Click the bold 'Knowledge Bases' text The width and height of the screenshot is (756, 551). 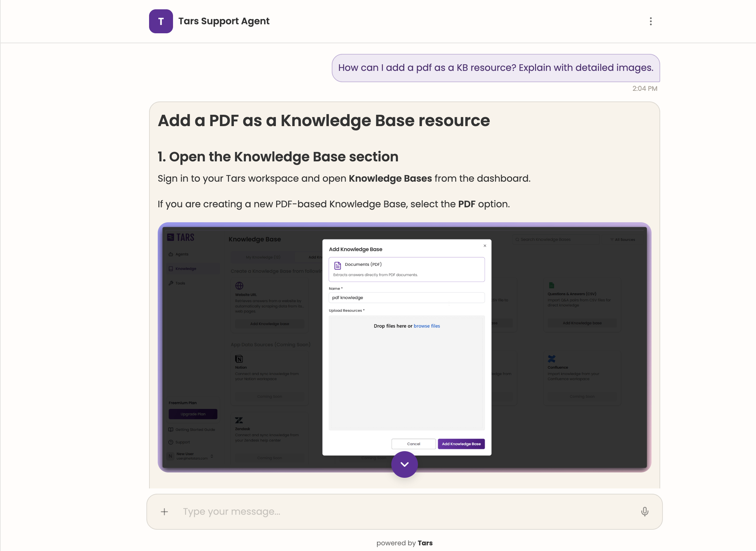(390, 178)
